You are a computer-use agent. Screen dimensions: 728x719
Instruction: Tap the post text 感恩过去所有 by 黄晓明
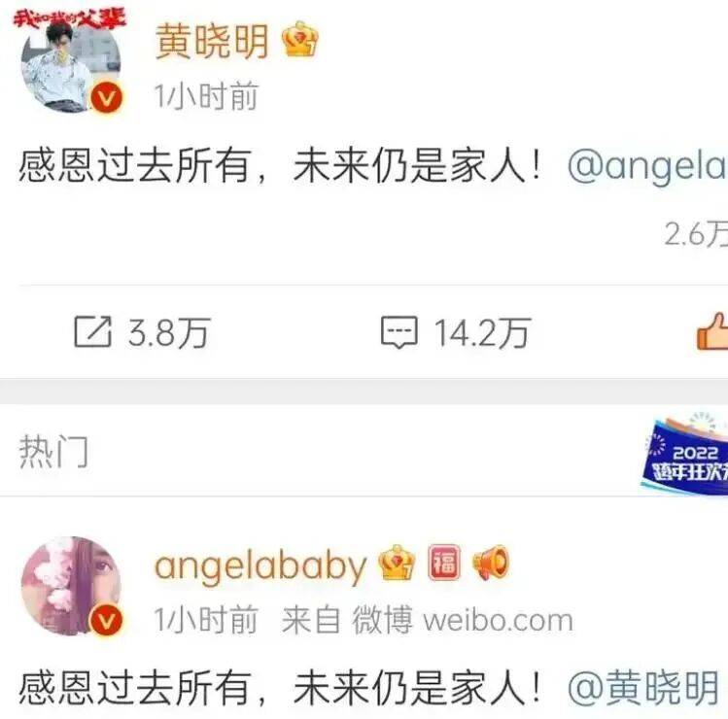pyautogui.click(x=135, y=166)
